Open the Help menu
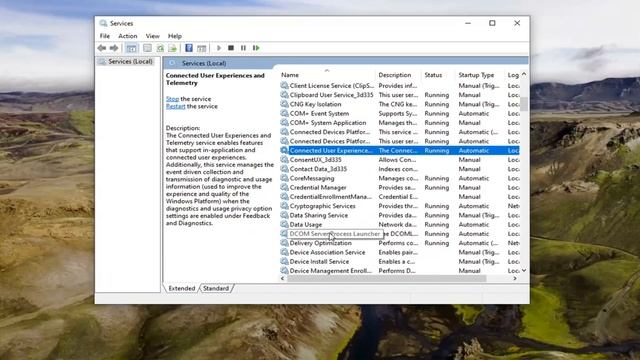This screenshot has height=360, width=640. [175, 36]
